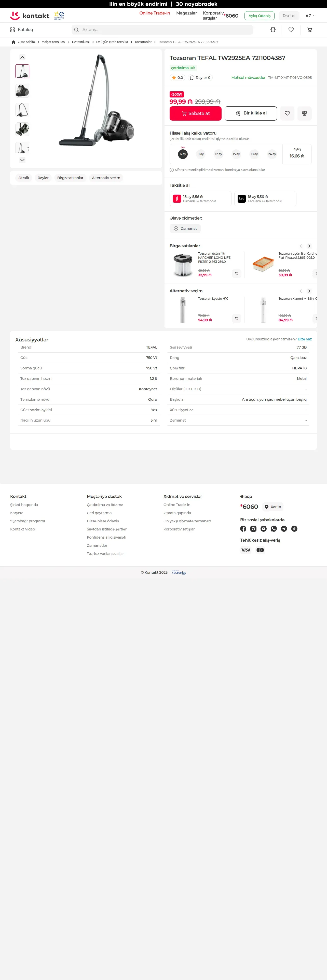Switch to the Birgə satılanlar tab
Viewport: 327px width, 980px height.
(x=70, y=178)
